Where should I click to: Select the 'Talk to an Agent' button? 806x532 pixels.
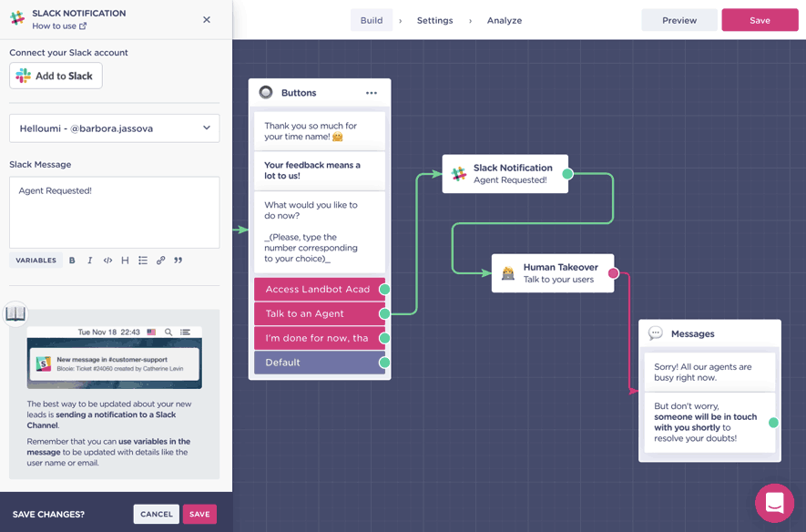(320, 313)
